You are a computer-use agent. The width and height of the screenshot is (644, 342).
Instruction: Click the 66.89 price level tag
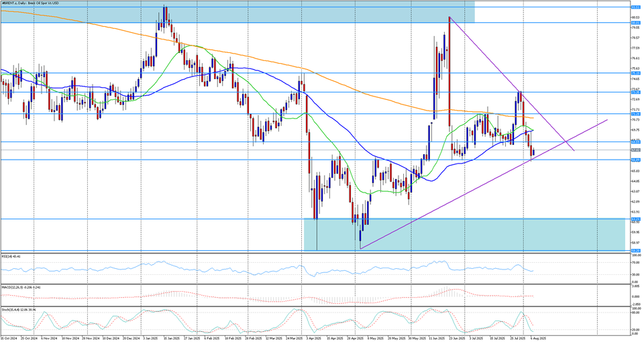(x=635, y=160)
